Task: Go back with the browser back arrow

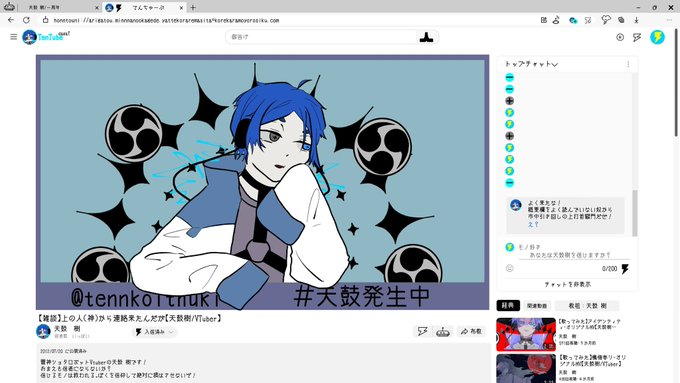Action: coord(11,20)
